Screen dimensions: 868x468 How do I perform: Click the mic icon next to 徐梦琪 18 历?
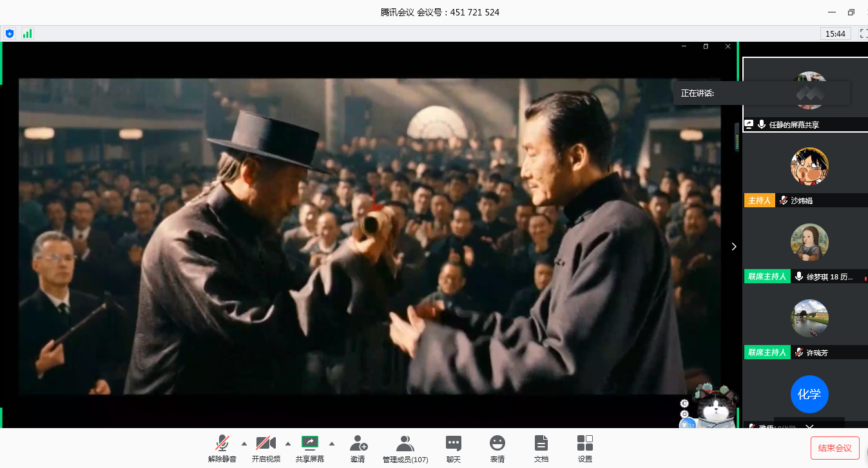[x=799, y=276]
